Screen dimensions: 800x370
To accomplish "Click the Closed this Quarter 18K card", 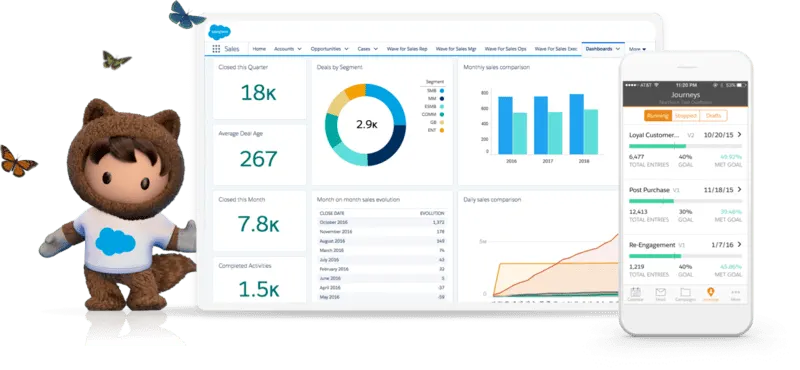I will (260, 89).
